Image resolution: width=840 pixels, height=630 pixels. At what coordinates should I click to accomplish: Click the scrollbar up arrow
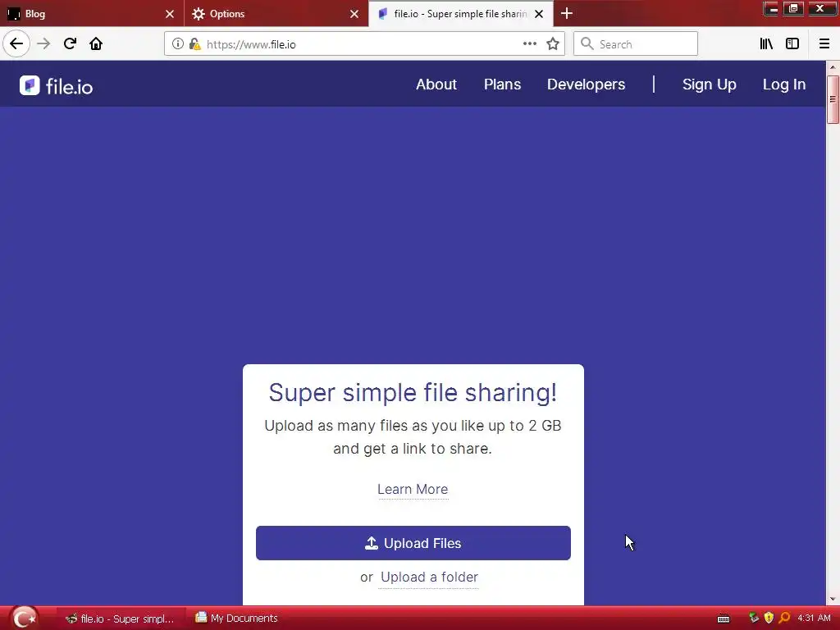click(x=833, y=67)
